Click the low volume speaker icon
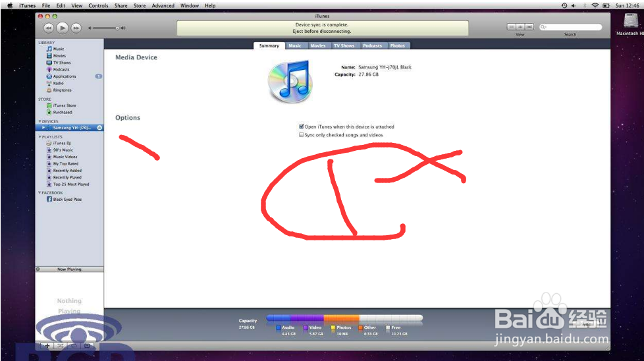 click(x=90, y=28)
